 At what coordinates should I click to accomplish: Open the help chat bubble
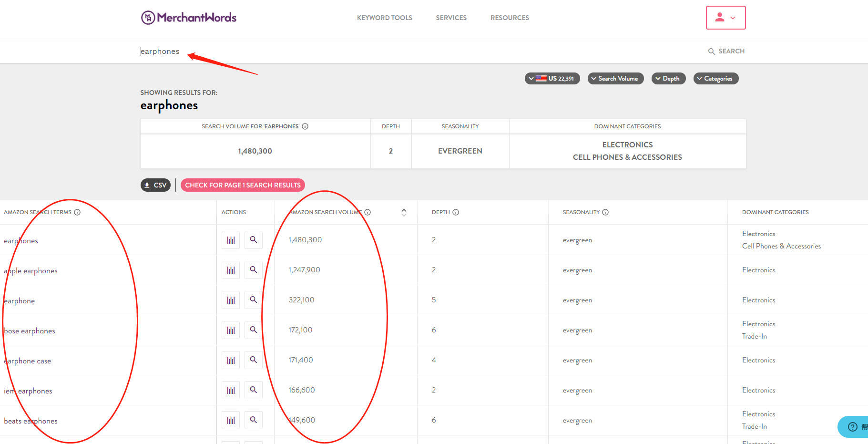[x=853, y=427]
